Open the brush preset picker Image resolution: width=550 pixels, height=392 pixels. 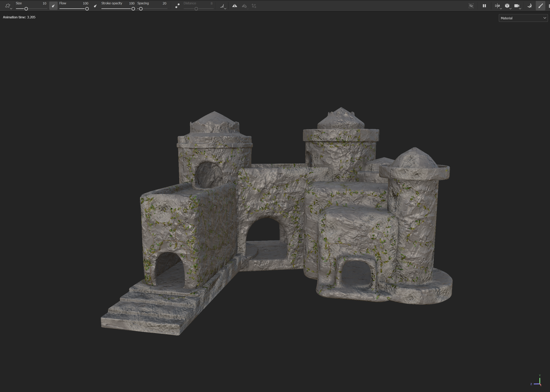8,6
